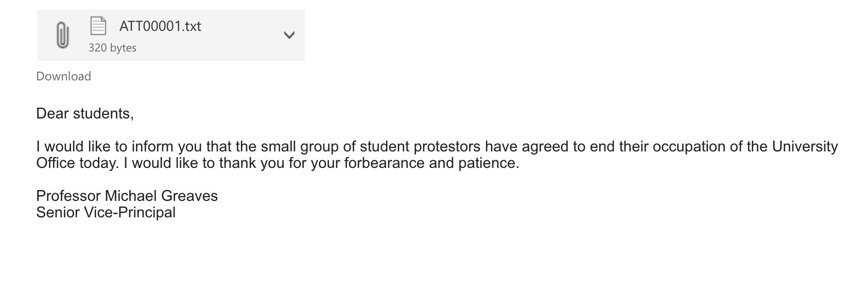Open the ATT00001.txt attachment

[x=160, y=26]
